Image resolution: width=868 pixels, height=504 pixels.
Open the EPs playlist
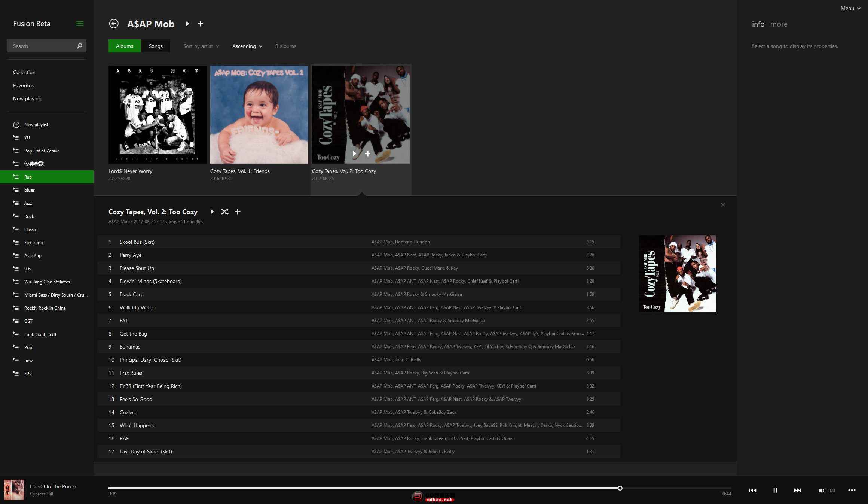pyautogui.click(x=47, y=374)
